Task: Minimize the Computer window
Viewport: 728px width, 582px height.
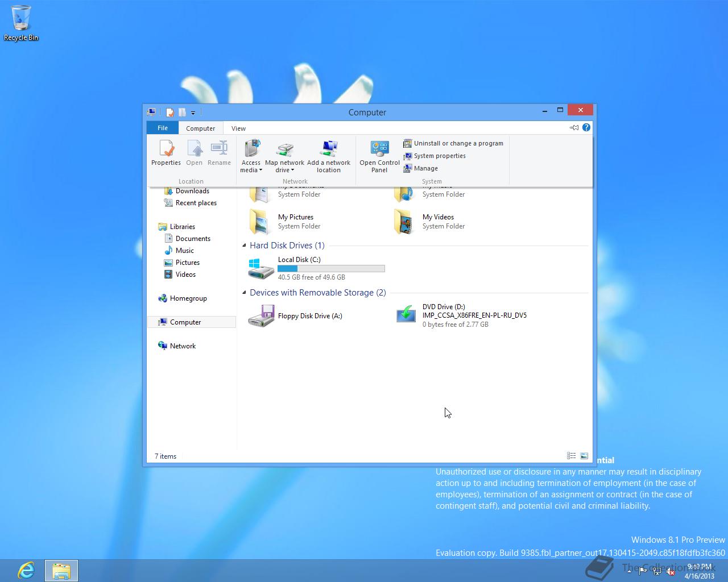Action: pos(545,110)
